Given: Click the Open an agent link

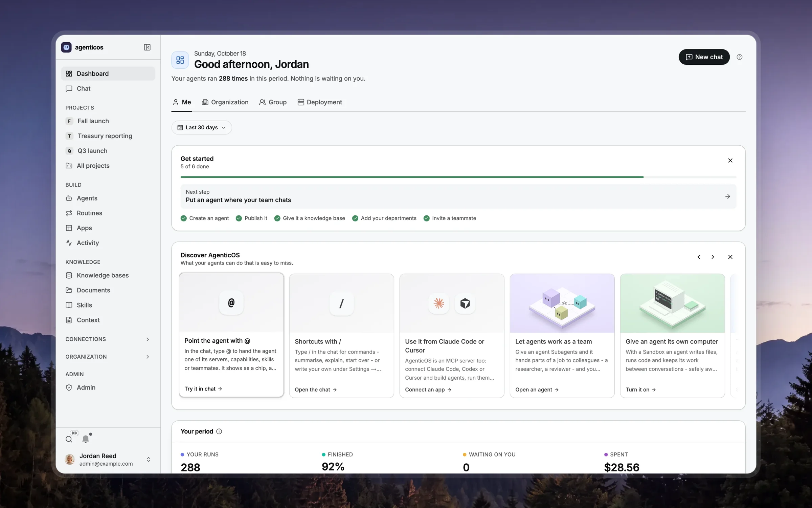Looking at the screenshot, I should 537,389.
